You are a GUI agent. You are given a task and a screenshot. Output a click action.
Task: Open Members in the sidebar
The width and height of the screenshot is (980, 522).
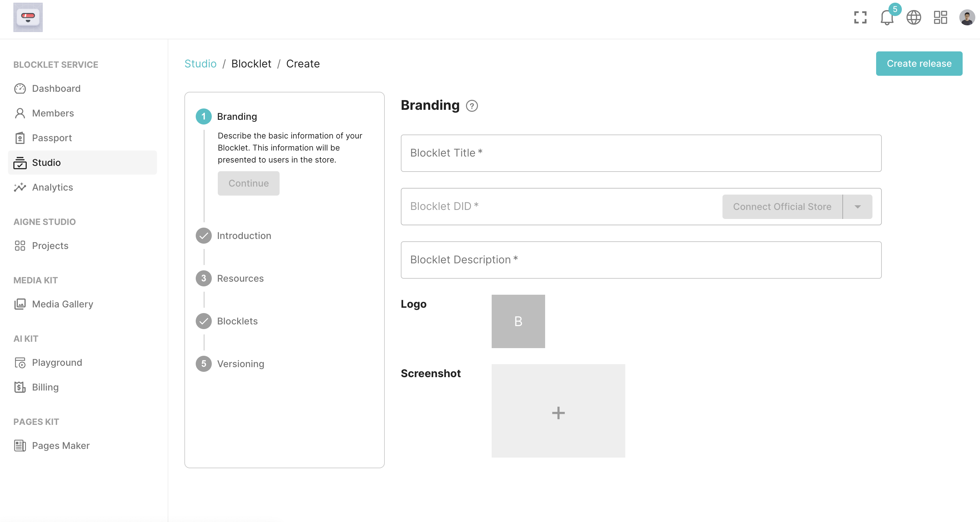click(x=53, y=113)
